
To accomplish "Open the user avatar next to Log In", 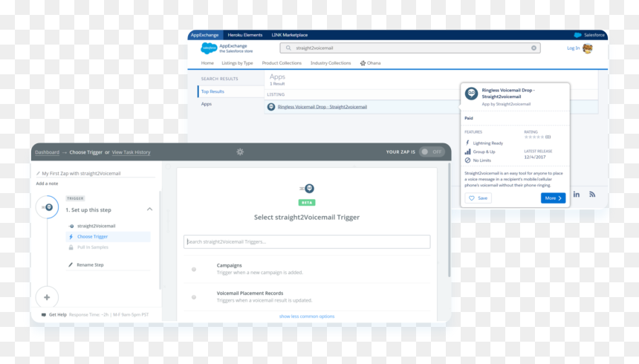I will (588, 48).
